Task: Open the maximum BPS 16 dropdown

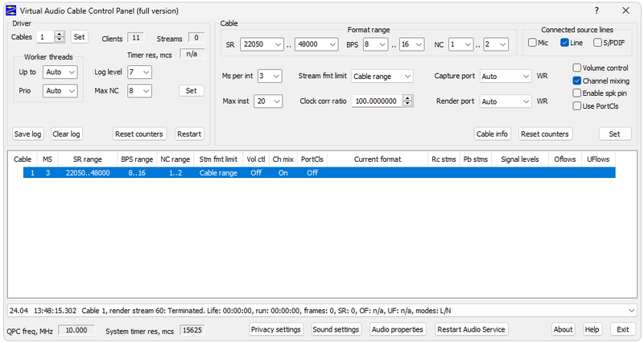Action: click(412, 44)
